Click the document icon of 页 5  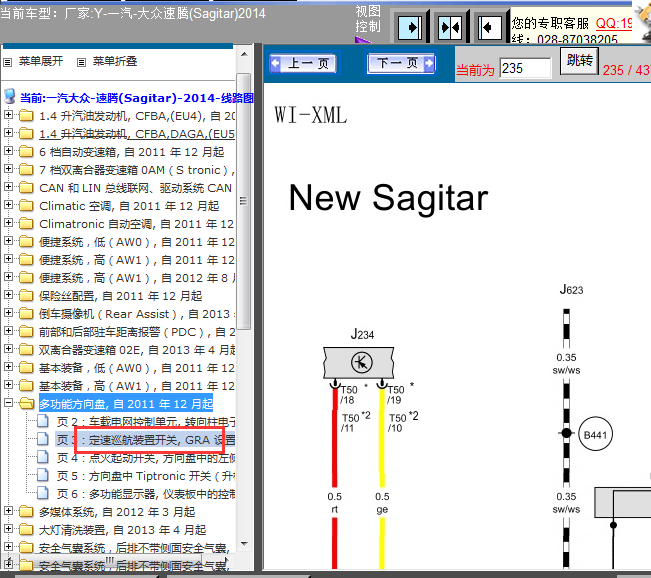pyautogui.click(x=43, y=475)
